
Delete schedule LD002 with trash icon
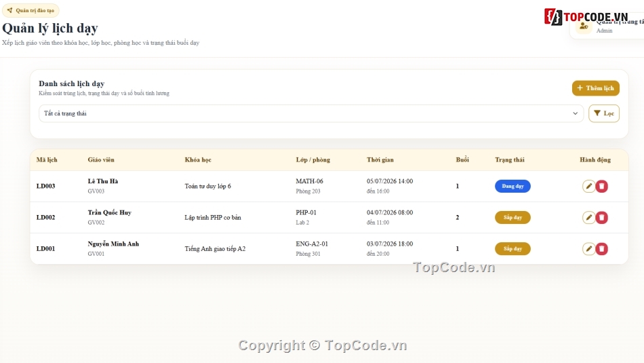(602, 218)
